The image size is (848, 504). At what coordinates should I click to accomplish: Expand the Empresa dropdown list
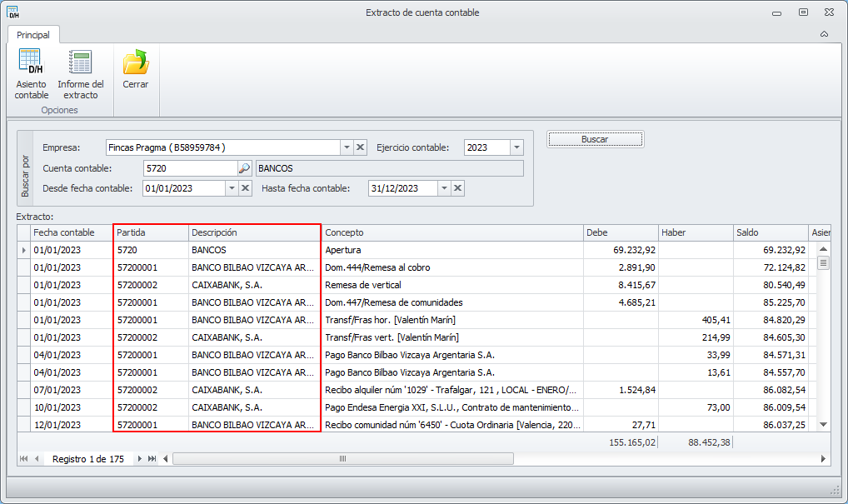pos(347,147)
